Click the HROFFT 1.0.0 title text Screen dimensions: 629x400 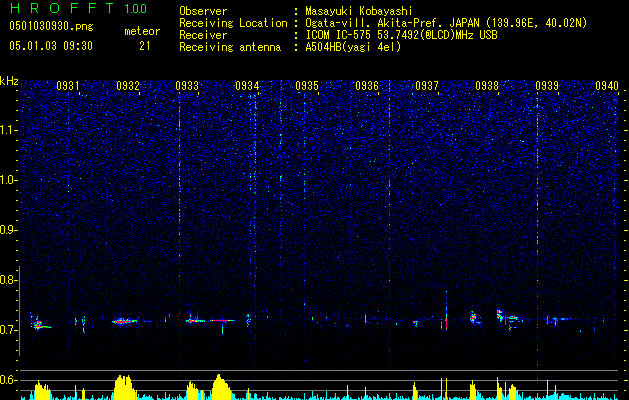coord(78,8)
